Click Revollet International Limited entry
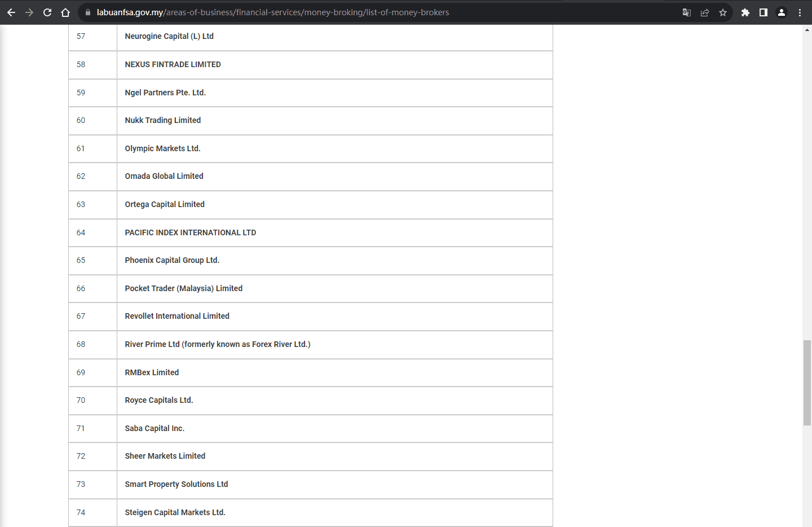This screenshot has height=527, width=812. tap(177, 316)
